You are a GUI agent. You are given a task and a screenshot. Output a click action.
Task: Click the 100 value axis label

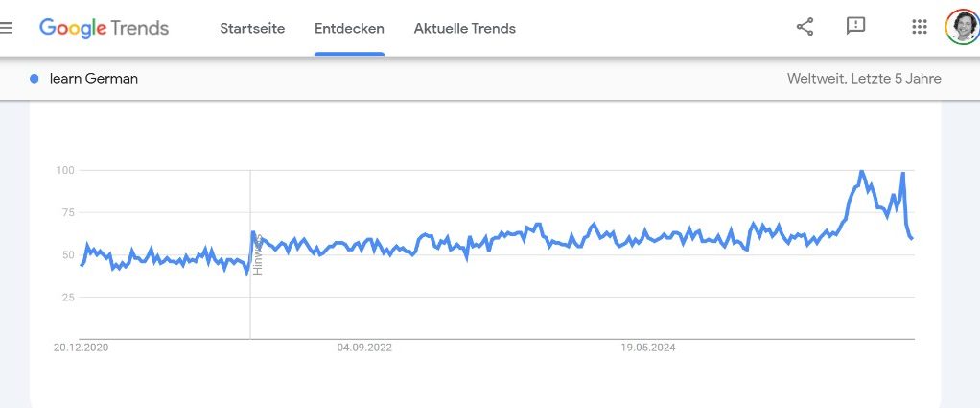[x=65, y=171]
